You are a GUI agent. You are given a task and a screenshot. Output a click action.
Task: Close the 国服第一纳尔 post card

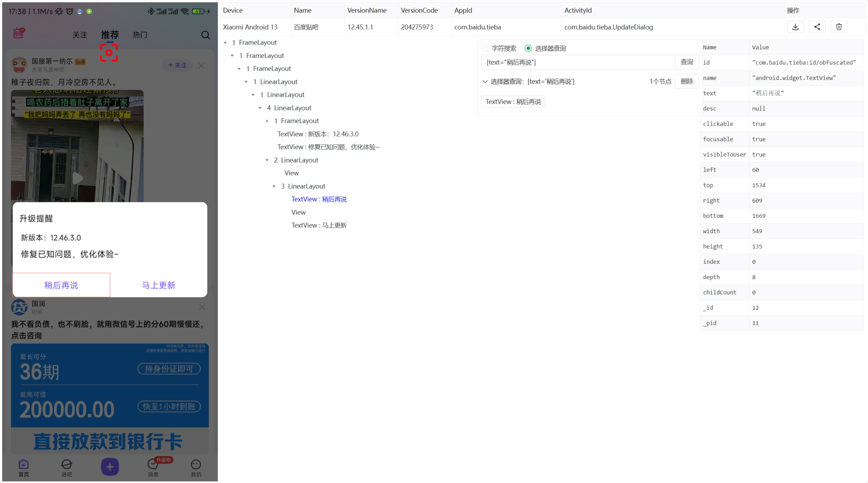[x=201, y=65]
